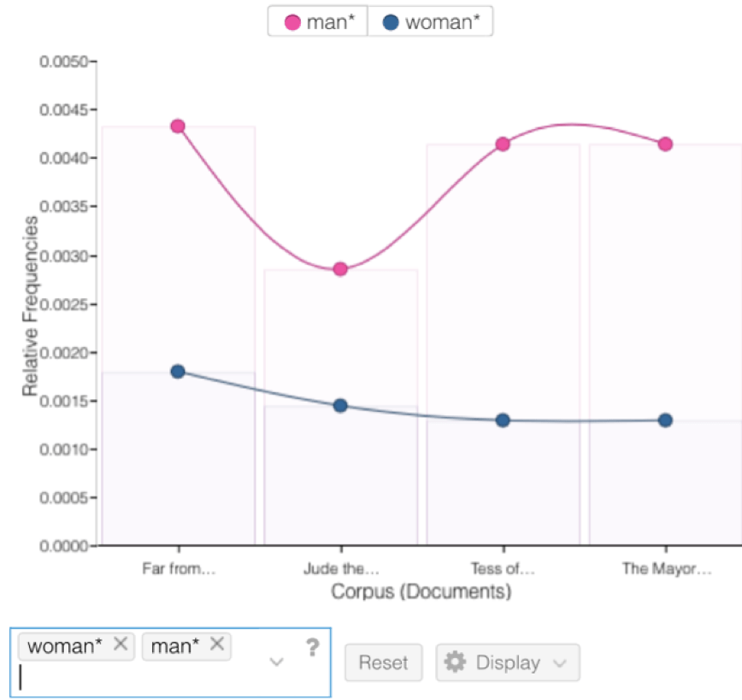Click the Jude the… document axis label
The image size is (742, 700).
coord(340,569)
